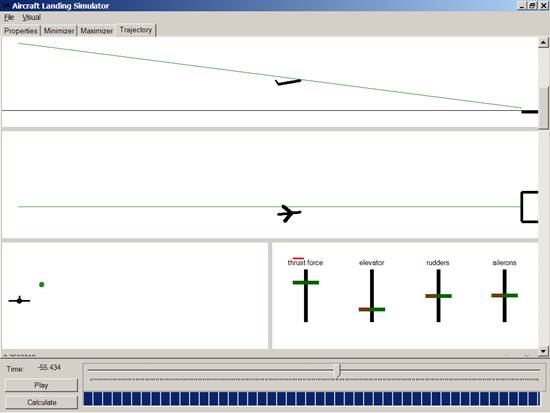Select the green dot marker in attitude panel
Image resolution: width=550 pixels, height=413 pixels.
pos(42,285)
